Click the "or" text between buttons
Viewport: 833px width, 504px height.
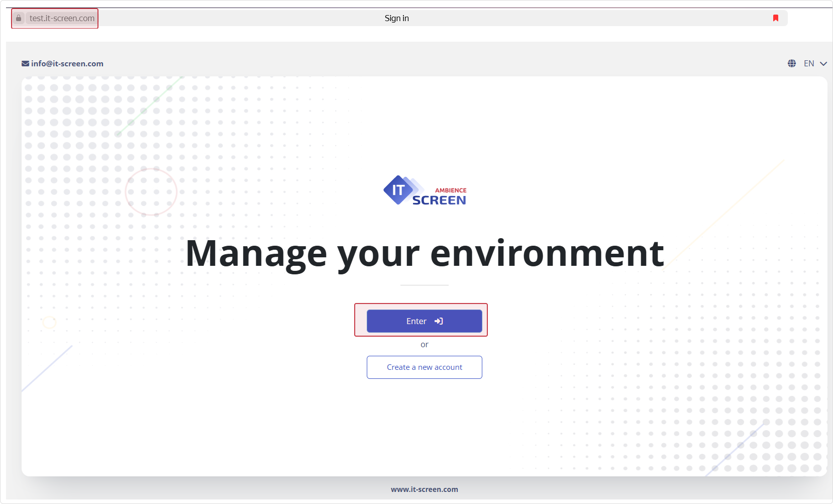click(424, 345)
